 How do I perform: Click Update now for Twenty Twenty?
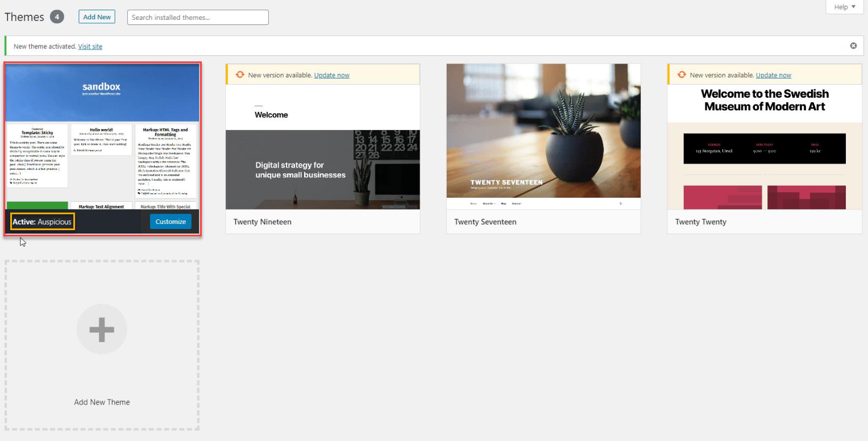(x=774, y=75)
